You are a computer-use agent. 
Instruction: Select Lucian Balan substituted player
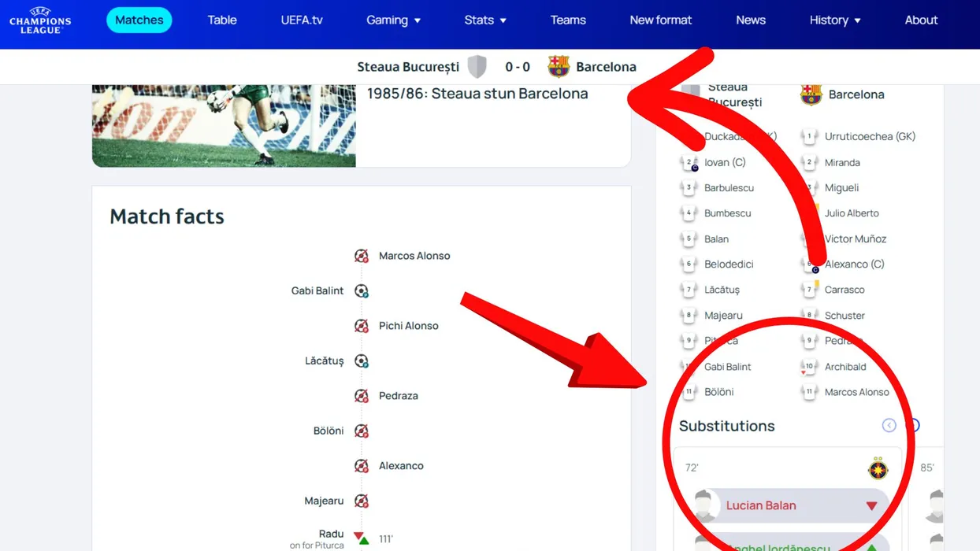click(761, 505)
